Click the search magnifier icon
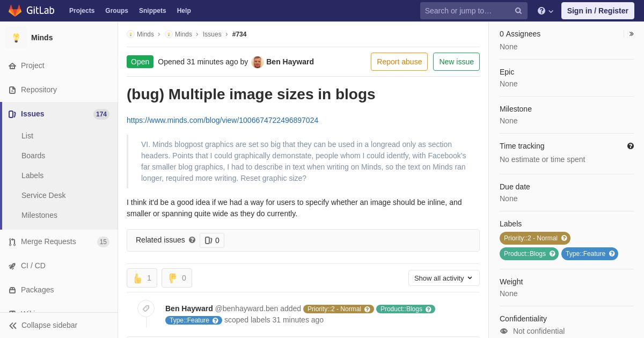644x338 pixels. pos(518,11)
